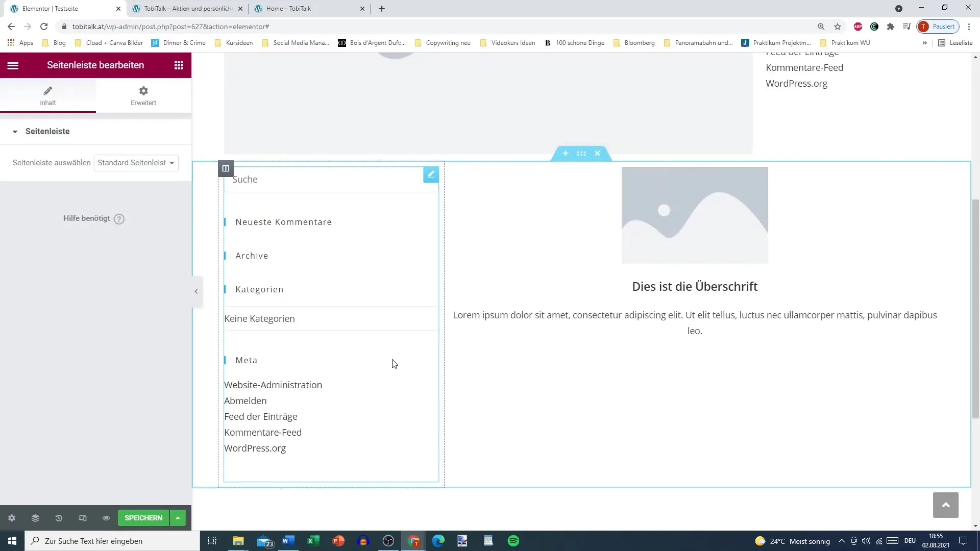Click the Windows taskbar search box
Image resolution: width=980 pixels, height=551 pixels.
click(x=112, y=541)
